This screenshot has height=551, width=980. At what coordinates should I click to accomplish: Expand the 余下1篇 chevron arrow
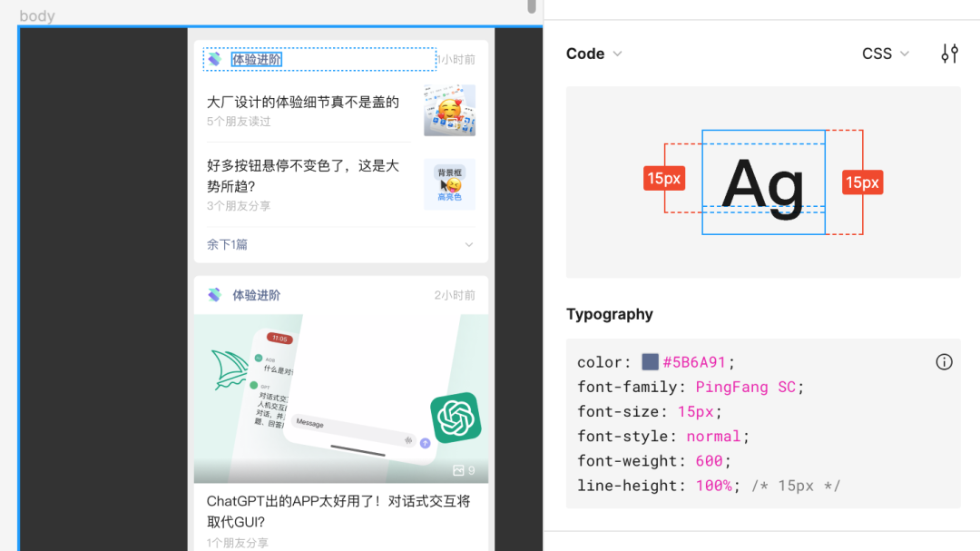(469, 244)
